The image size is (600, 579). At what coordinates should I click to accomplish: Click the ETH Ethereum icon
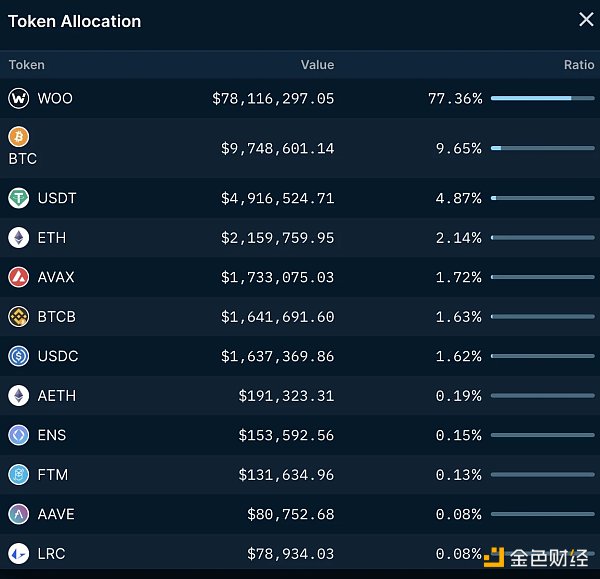(19, 238)
